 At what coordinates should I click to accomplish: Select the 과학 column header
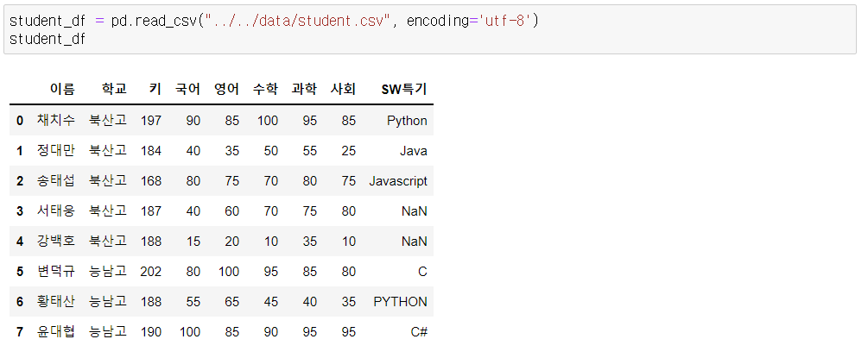305,89
